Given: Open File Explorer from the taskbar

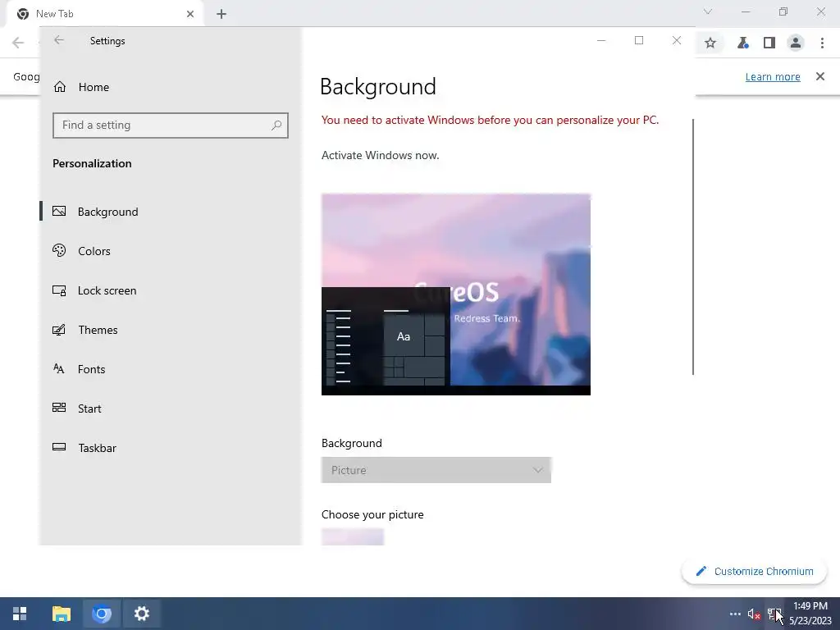Looking at the screenshot, I should point(61,614).
